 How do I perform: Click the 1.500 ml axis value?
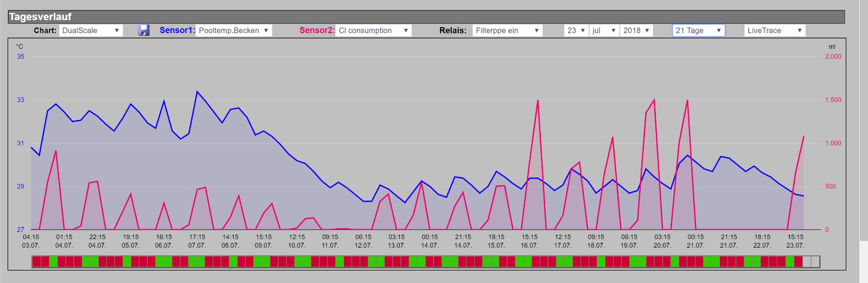(x=833, y=100)
